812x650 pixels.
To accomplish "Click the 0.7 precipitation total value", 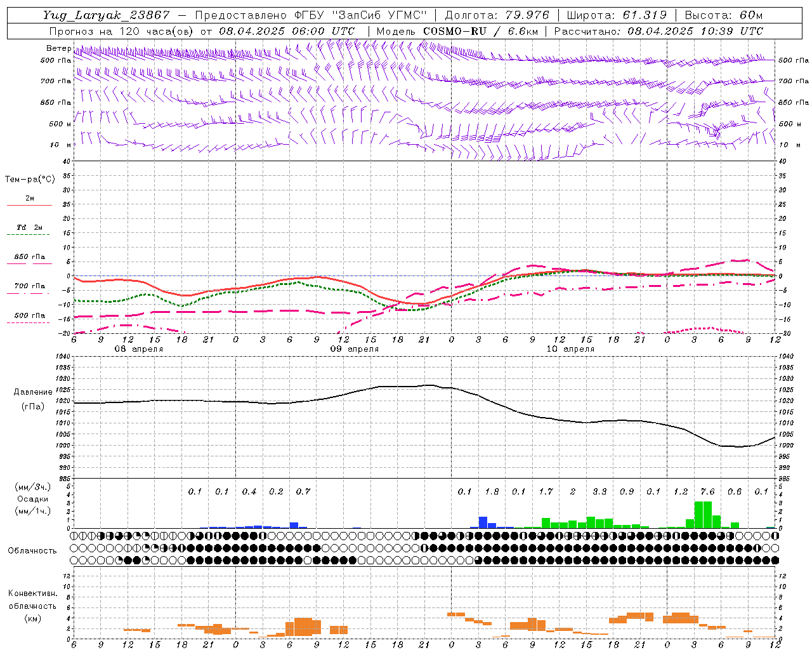I will 303,492.
